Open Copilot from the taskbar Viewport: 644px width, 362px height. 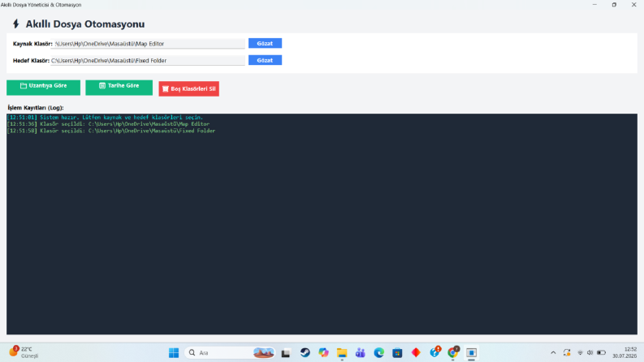point(324,352)
